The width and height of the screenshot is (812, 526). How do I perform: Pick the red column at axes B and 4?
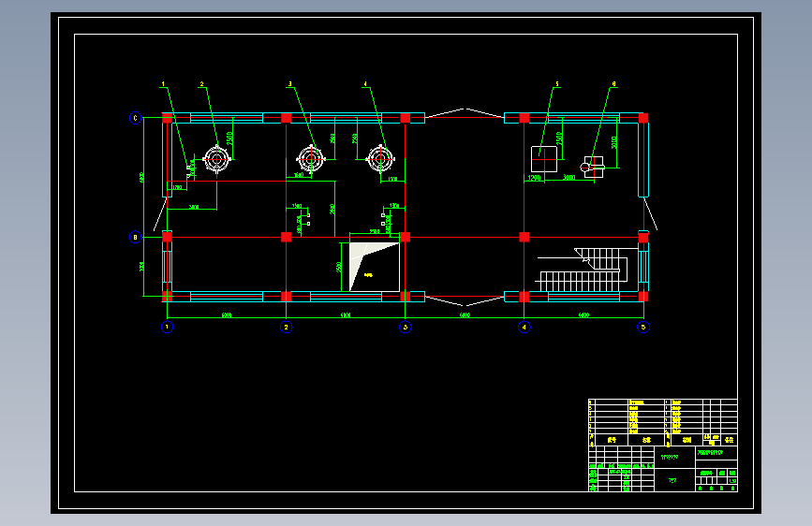coord(524,237)
